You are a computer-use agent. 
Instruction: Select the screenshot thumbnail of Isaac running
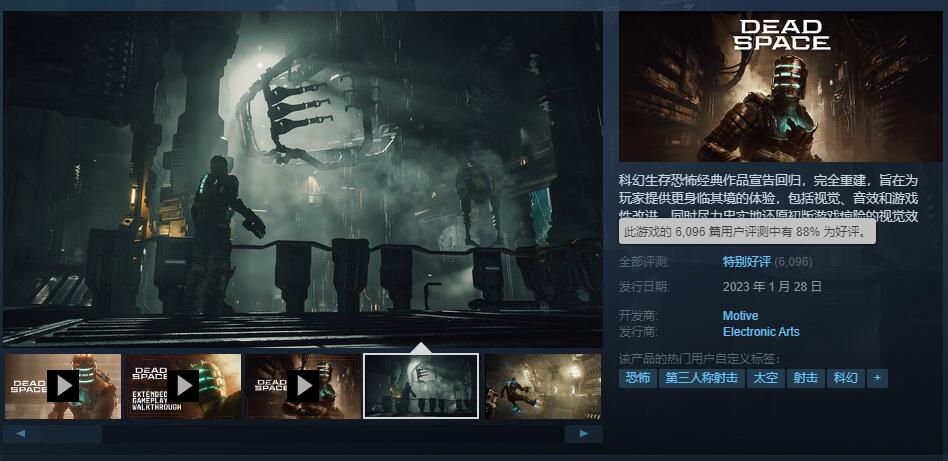click(543, 386)
